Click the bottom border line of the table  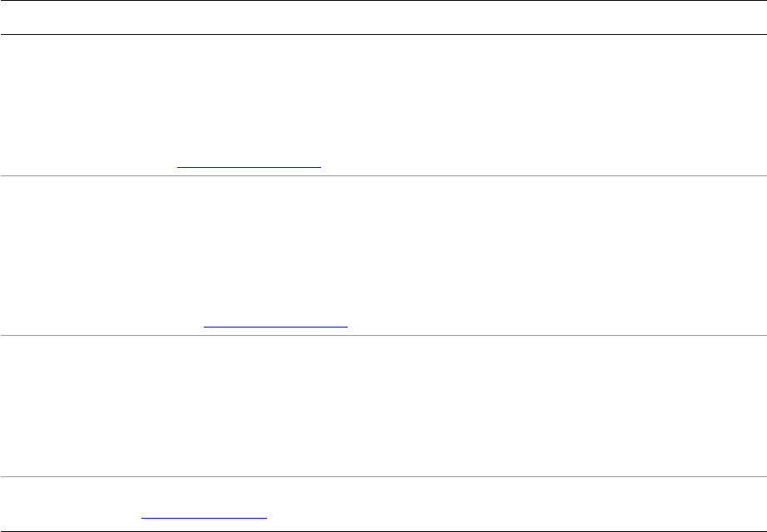(x=383, y=530)
